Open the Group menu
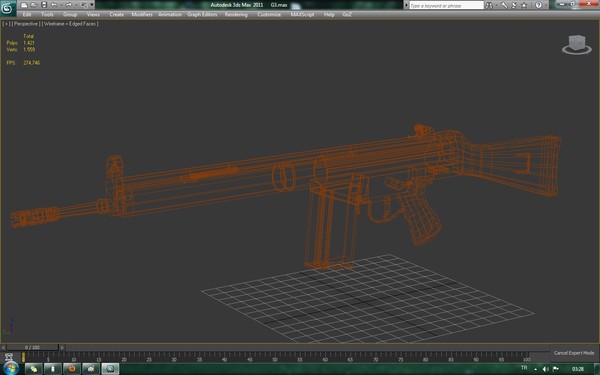This screenshot has height=375, width=600. [70, 15]
